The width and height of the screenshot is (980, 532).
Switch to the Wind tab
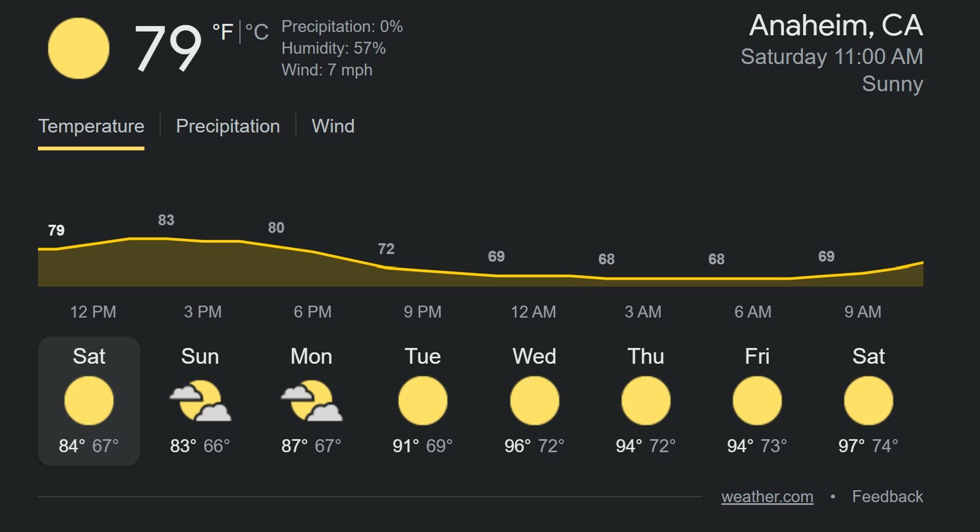click(333, 126)
